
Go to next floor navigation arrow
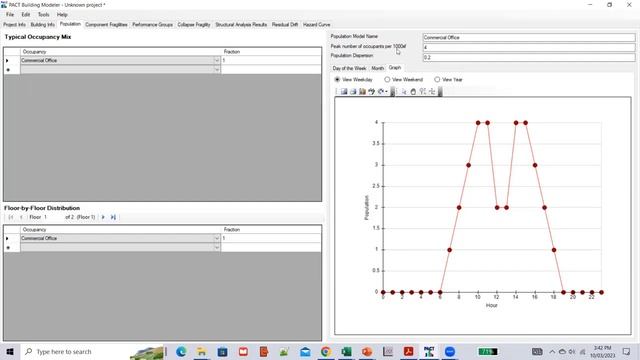coord(103,217)
